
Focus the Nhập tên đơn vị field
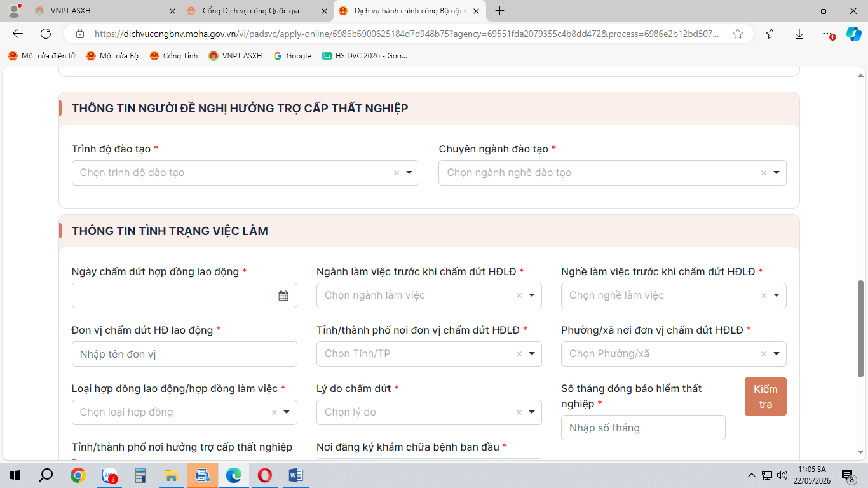pyautogui.click(x=184, y=354)
